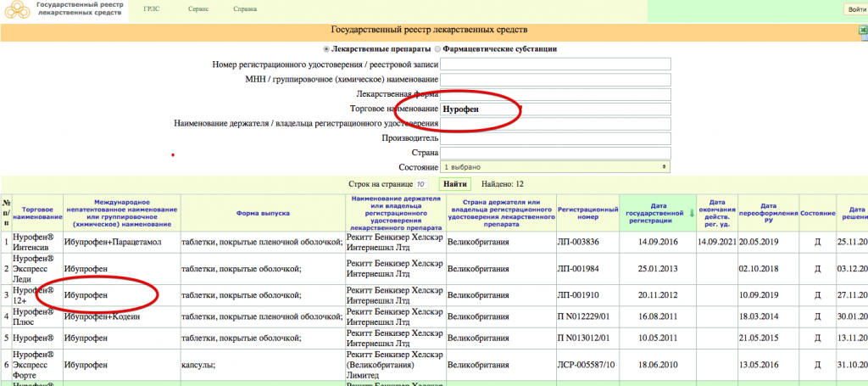Click the Ибупрофен+Парацетамол cell

click(x=113, y=243)
